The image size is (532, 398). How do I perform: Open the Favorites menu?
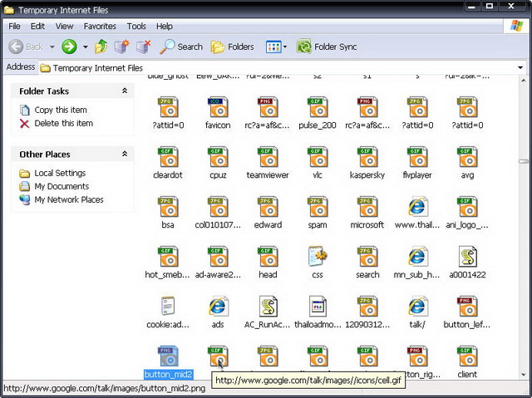(x=100, y=27)
